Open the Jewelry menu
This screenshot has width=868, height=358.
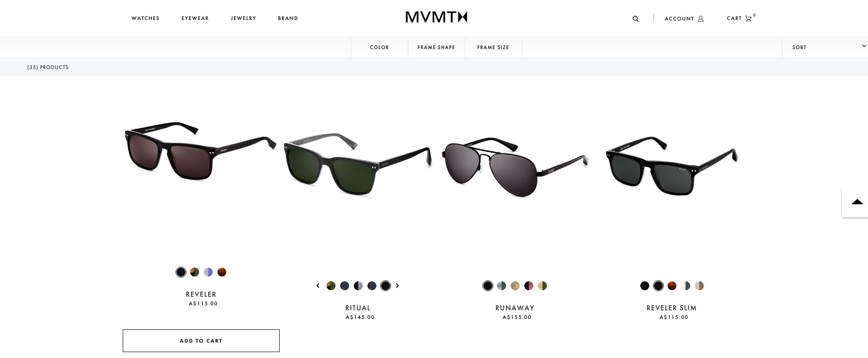[x=243, y=18]
